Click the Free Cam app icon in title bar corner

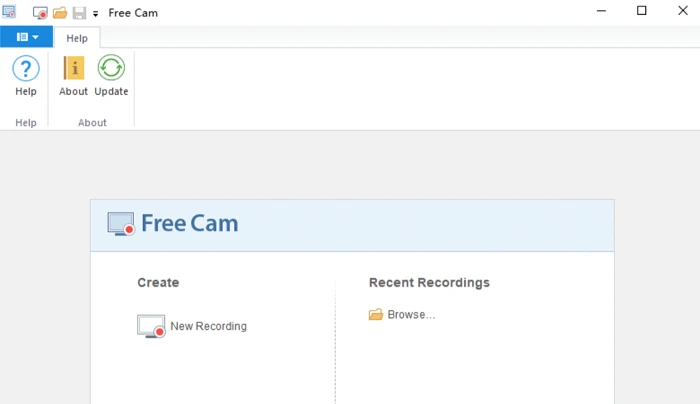[x=9, y=11]
